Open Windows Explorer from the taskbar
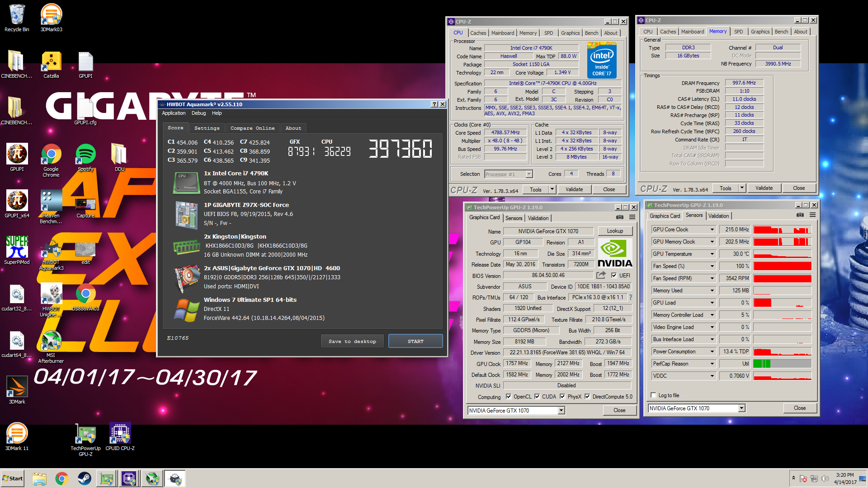 tap(39, 479)
